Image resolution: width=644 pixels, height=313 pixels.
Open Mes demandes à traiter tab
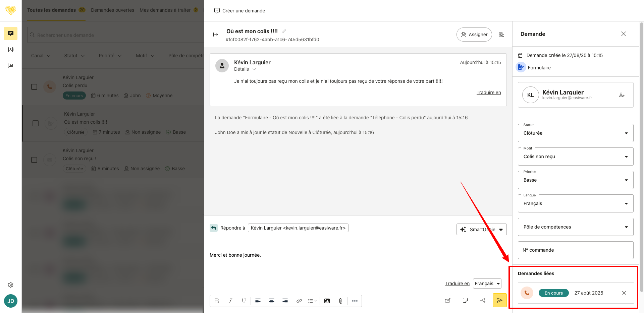165,10
